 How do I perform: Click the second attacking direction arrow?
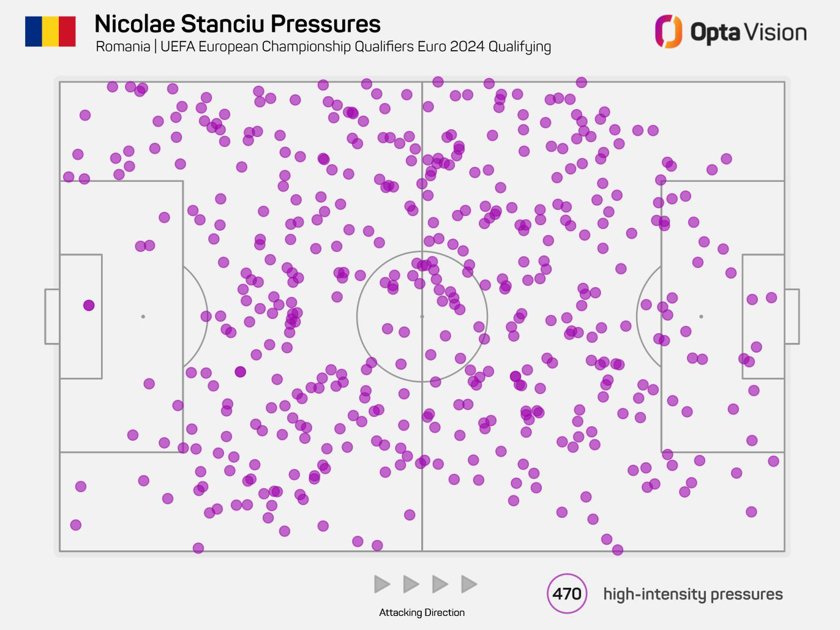pyautogui.click(x=411, y=584)
